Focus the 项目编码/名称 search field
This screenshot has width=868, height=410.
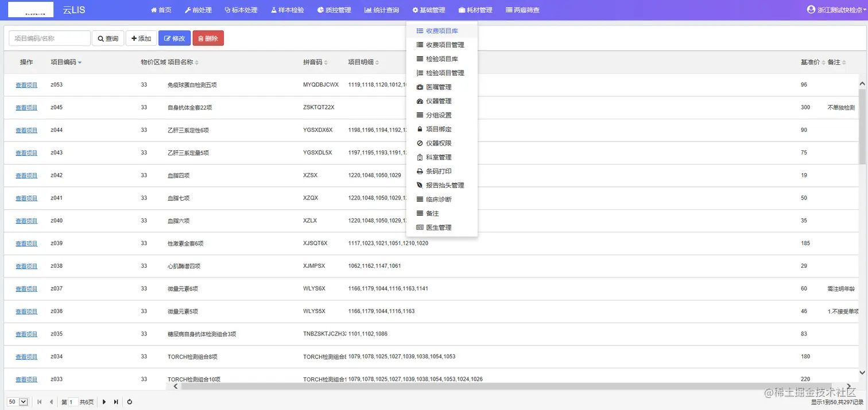[50, 38]
